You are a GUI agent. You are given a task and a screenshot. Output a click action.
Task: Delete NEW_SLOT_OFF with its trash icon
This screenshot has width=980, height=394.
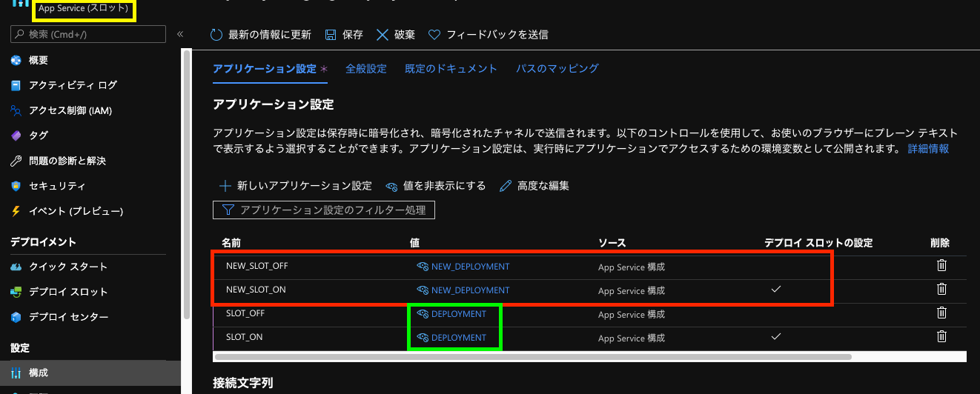(x=941, y=265)
